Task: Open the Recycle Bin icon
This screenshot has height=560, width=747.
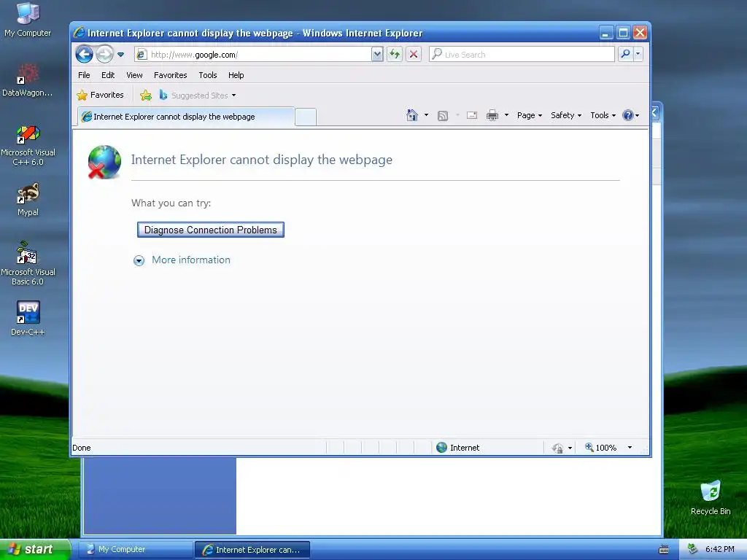Action: [x=711, y=497]
